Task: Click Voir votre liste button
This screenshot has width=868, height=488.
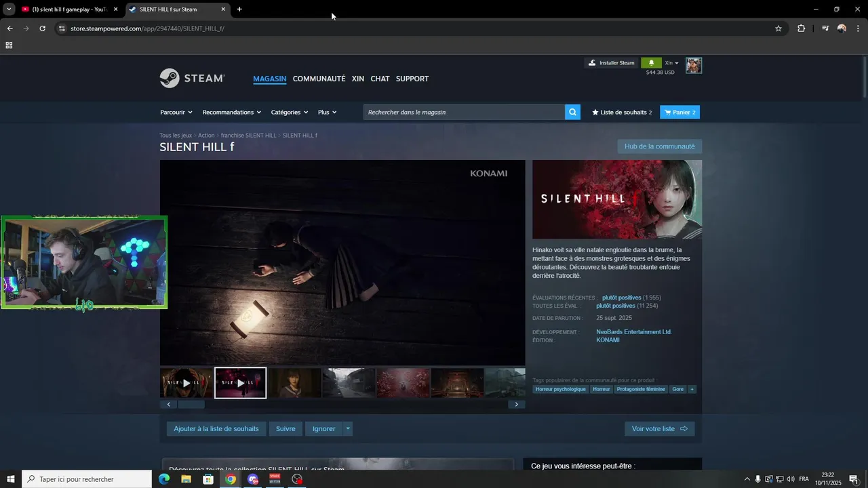Action: (x=660, y=429)
